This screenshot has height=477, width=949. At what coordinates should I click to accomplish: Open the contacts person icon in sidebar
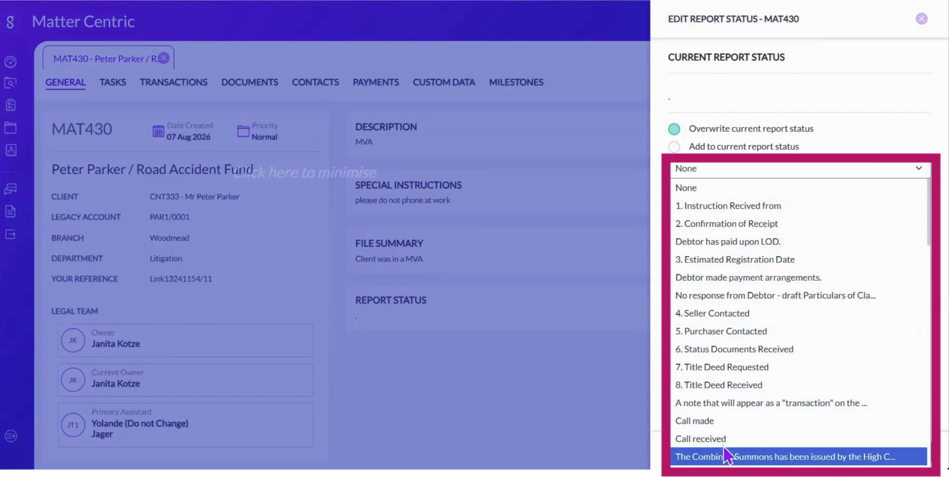[x=10, y=150]
